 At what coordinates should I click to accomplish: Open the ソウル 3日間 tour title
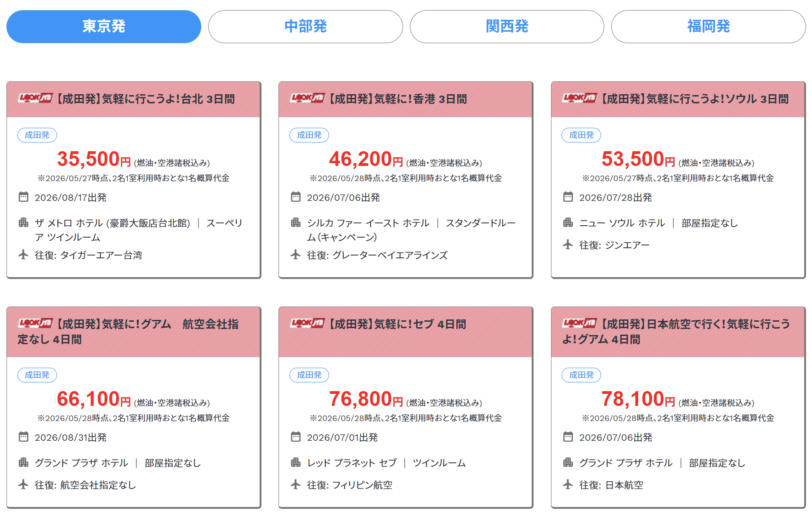tap(695, 99)
